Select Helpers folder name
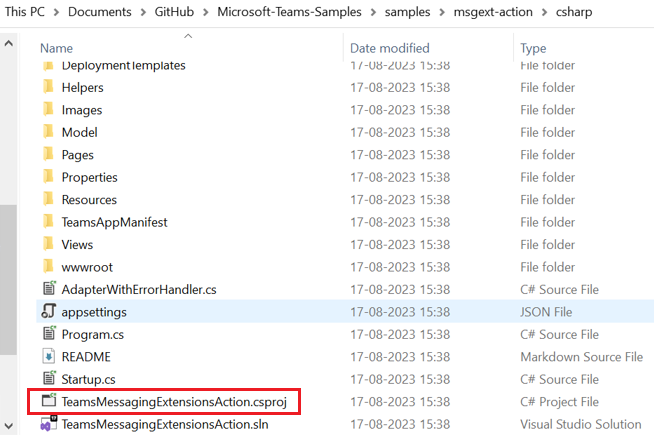Screen dimensions: 654x447 coord(83,88)
